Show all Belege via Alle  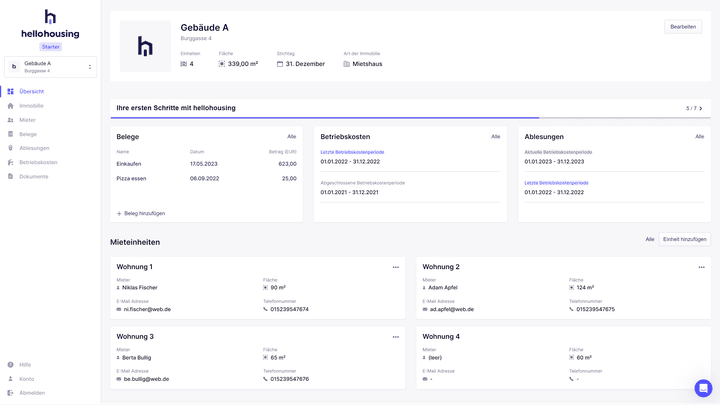coord(292,136)
